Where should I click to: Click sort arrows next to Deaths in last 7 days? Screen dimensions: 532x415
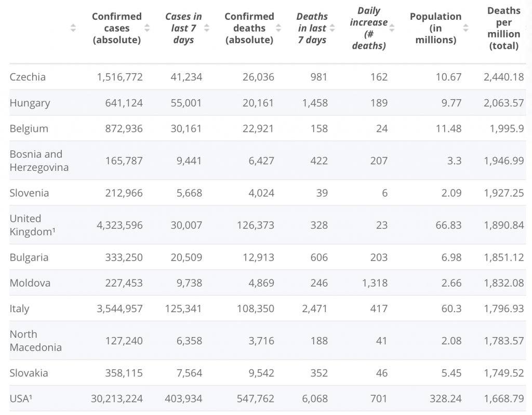click(332, 28)
